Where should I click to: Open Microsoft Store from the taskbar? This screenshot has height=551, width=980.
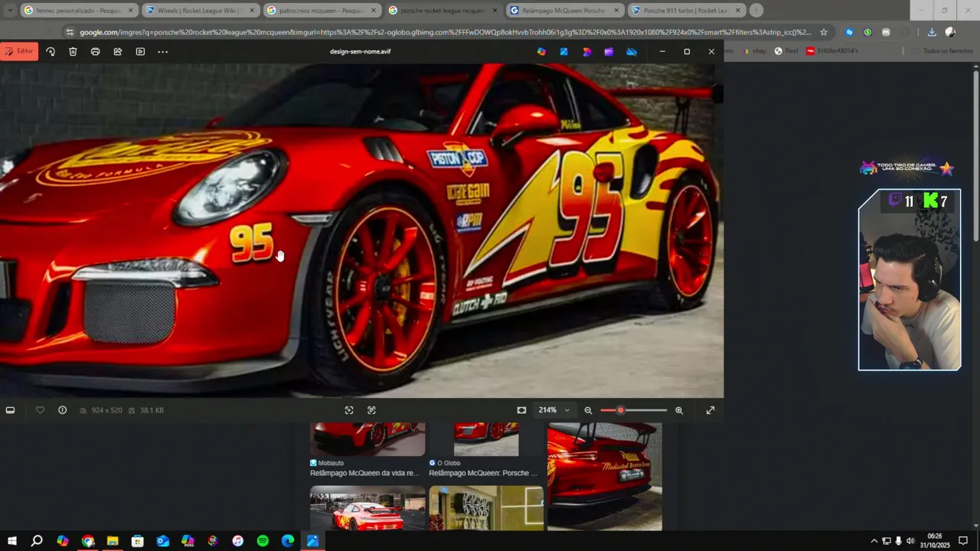tap(138, 541)
